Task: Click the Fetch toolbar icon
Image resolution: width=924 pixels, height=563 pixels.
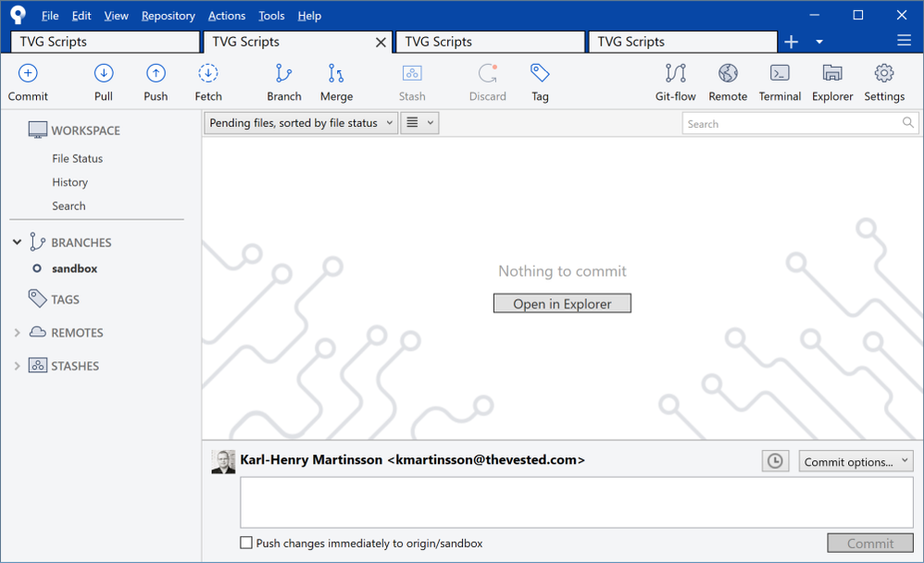Action: (x=208, y=73)
